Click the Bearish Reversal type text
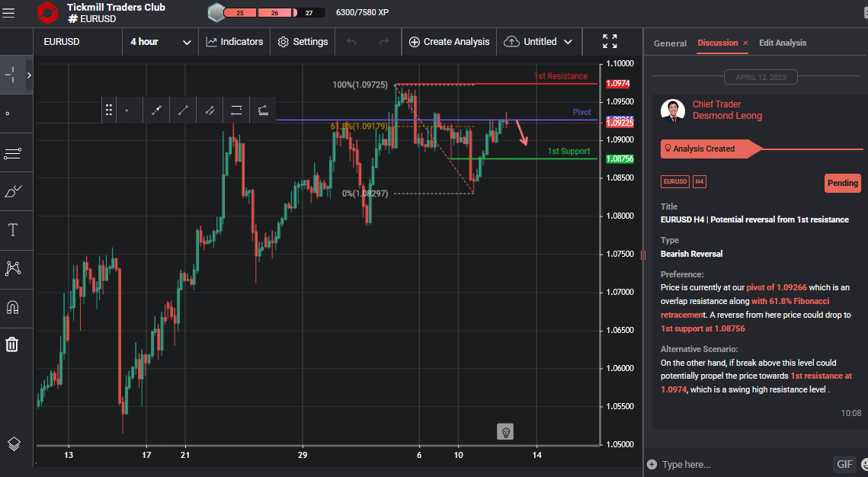Image resolution: width=868 pixels, height=477 pixels. (x=691, y=254)
